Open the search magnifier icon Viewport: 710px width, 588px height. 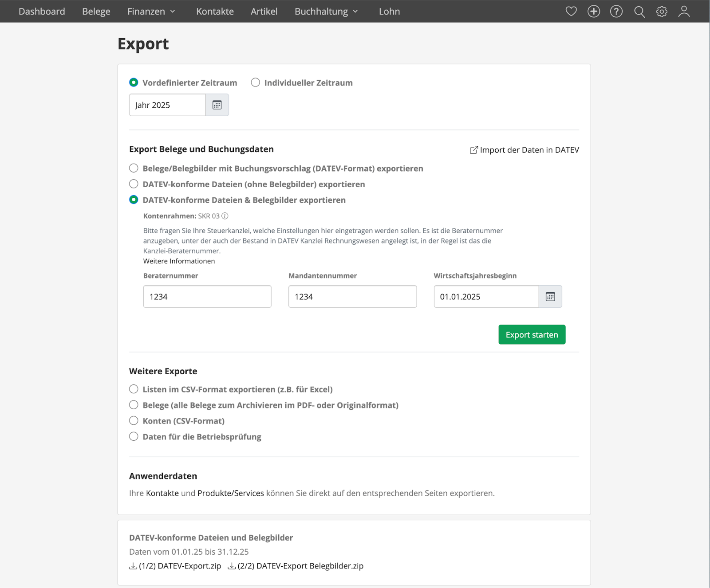(639, 12)
